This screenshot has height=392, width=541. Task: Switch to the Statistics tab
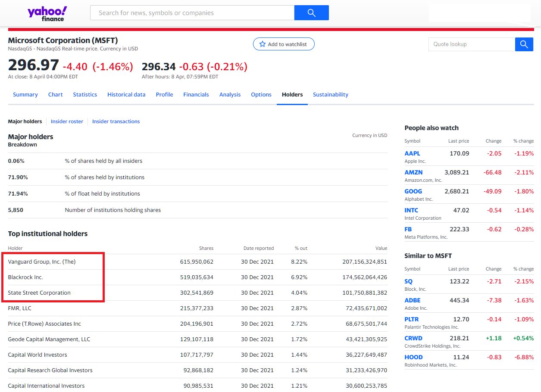85,95
